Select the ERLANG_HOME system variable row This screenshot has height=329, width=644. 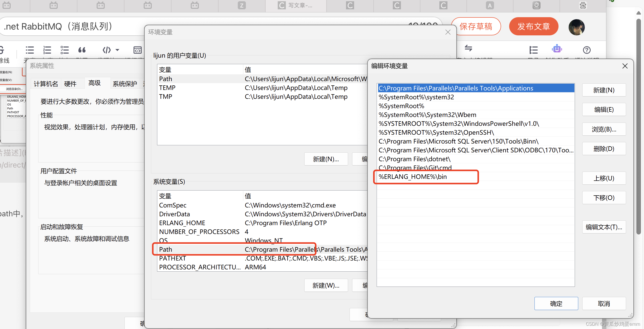tap(182, 223)
